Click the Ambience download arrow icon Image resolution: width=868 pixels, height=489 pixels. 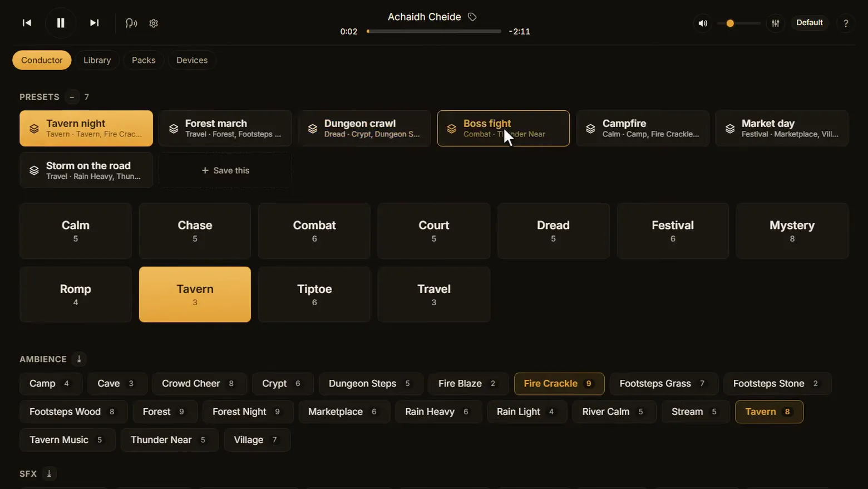pyautogui.click(x=79, y=359)
